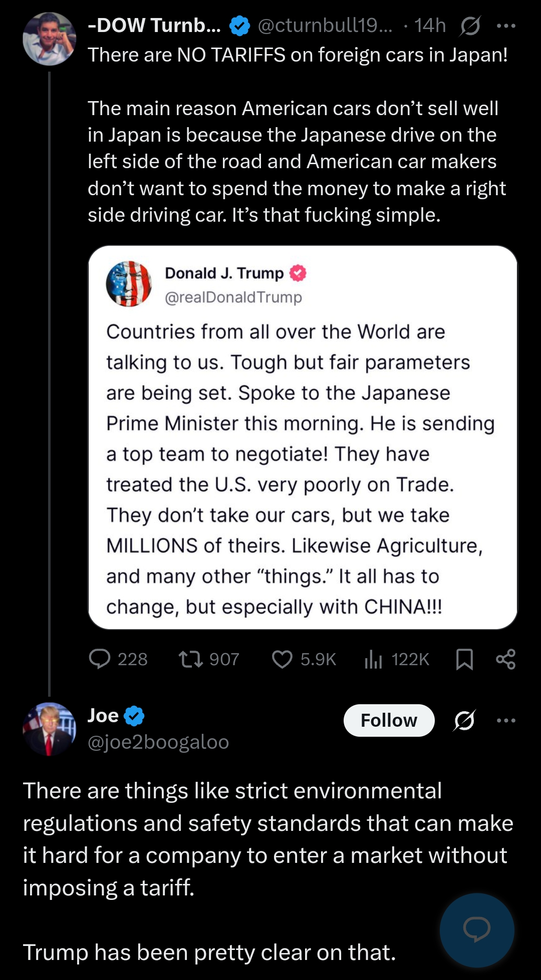
Task: Share the DOW Turnbull tweet
Action: coord(505,659)
